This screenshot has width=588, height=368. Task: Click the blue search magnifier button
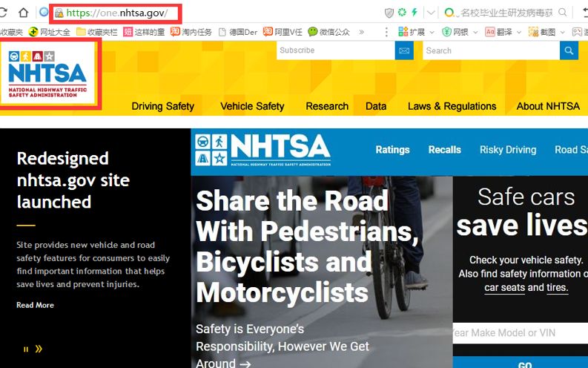tap(569, 50)
